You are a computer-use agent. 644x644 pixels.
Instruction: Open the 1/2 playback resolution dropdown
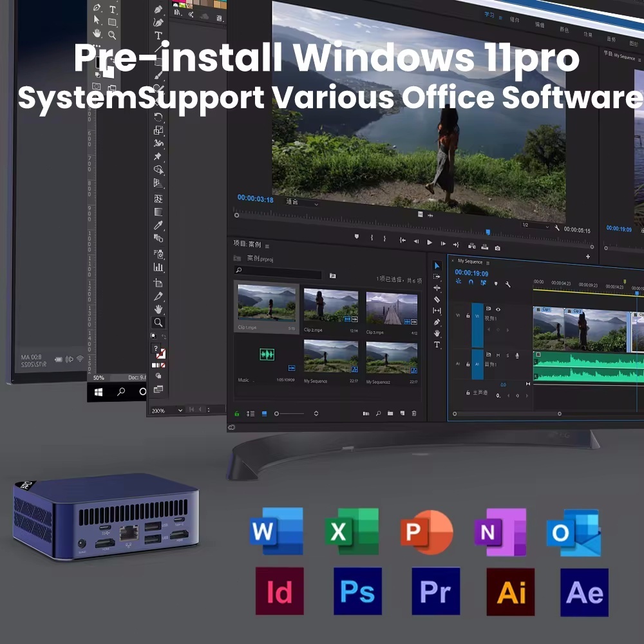click(535, 225)
